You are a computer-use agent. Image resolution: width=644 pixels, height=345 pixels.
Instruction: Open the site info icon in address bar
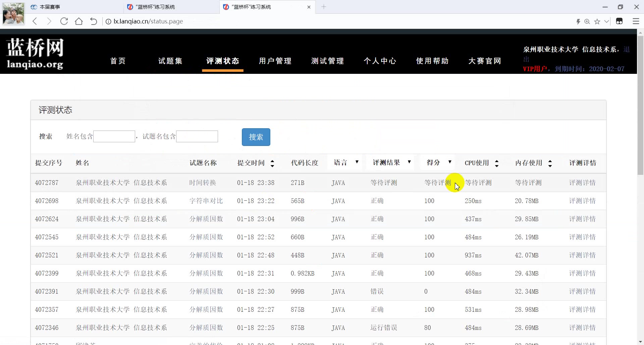tap(108, 21)
